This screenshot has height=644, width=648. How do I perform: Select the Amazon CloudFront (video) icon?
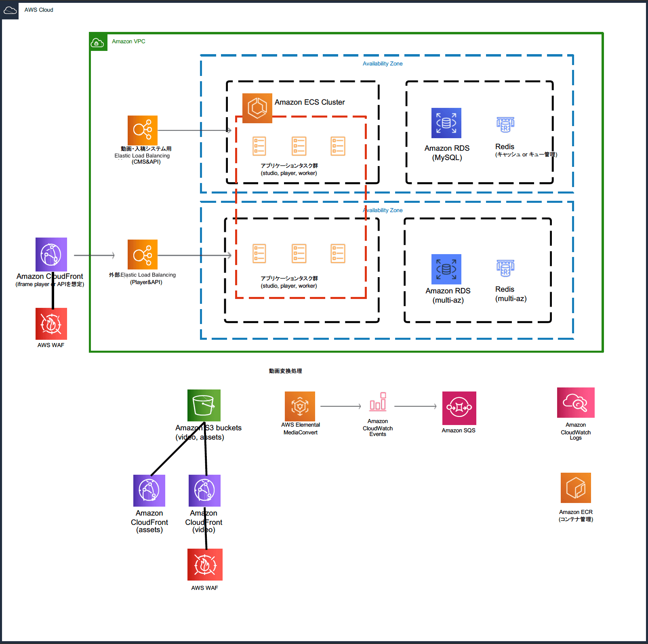click(204, 490)
